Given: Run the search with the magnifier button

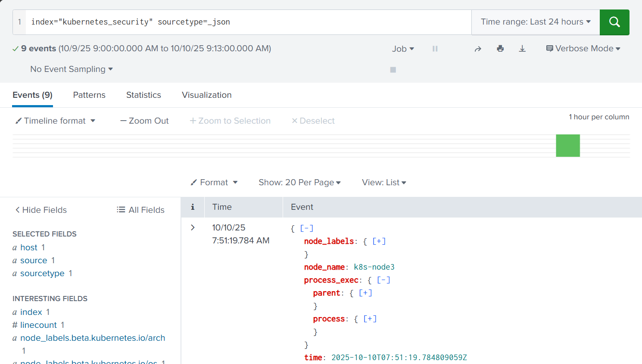Looking at the screenshot, I should point(614,22).
